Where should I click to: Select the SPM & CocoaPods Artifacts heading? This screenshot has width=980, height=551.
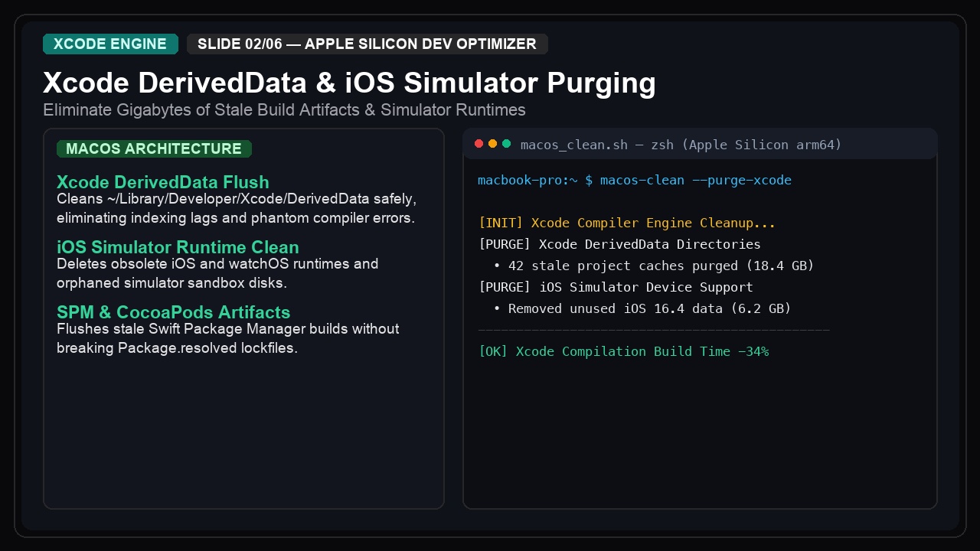click(x=173, y=312)
